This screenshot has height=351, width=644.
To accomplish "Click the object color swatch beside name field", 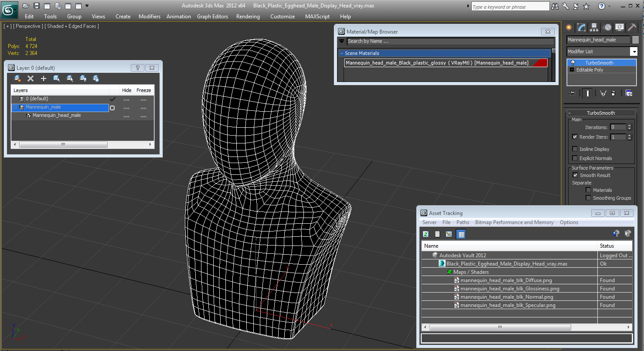I will (635, 40).
